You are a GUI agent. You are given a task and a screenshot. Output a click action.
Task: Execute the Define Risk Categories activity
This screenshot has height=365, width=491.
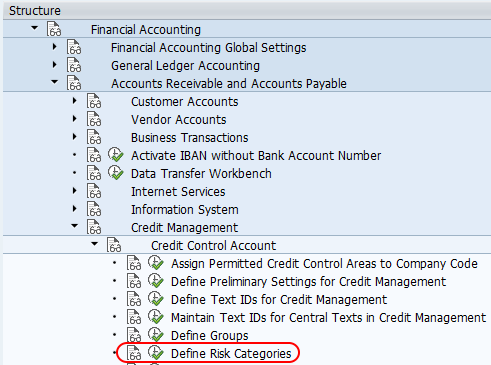coord(155,353)
